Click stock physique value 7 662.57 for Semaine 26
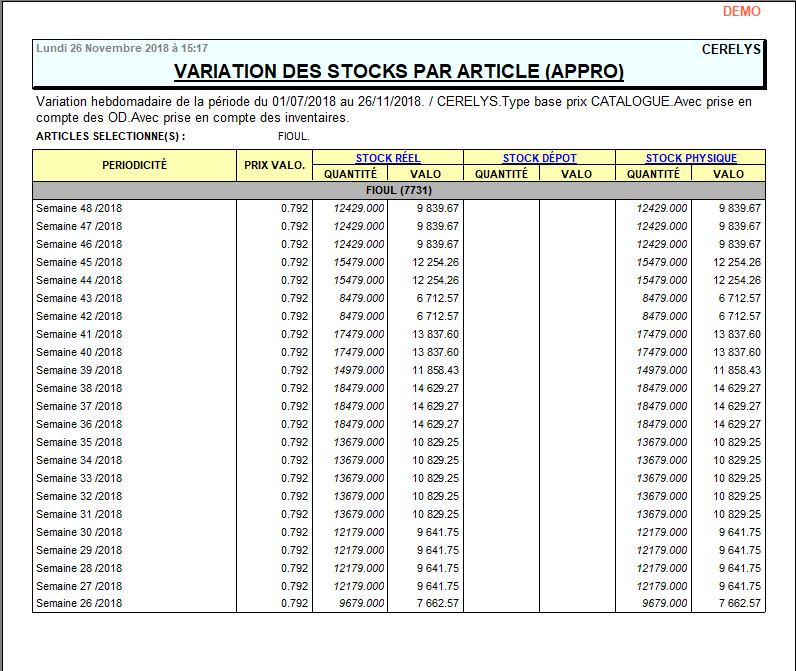The width and height of the screenshot is (796, 671). (739, 604)
